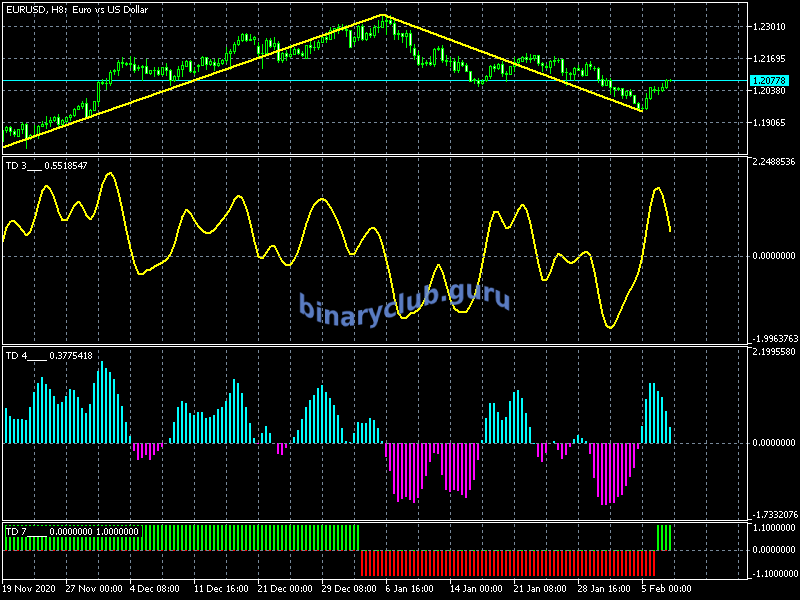Click the small green bars at TD 7 right end
800x600 pixels.
pyautogui.click(x=664, y=537)
